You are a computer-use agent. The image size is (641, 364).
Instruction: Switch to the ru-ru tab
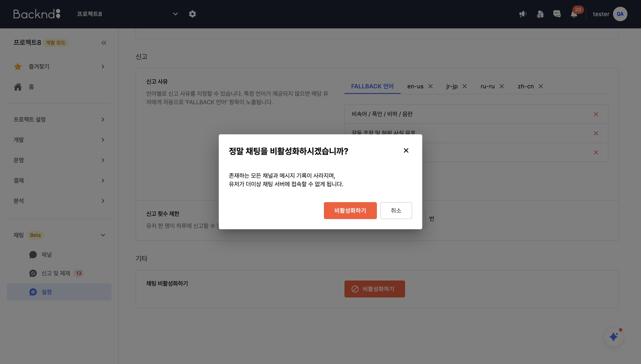click(x=488, y=86)
